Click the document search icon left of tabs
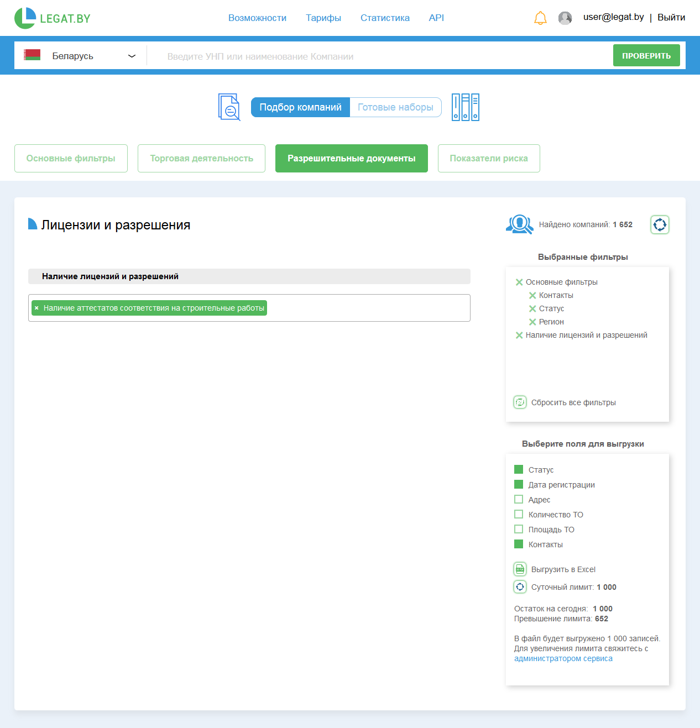Viewport: 700px width, 728px height. pos(228,107)
